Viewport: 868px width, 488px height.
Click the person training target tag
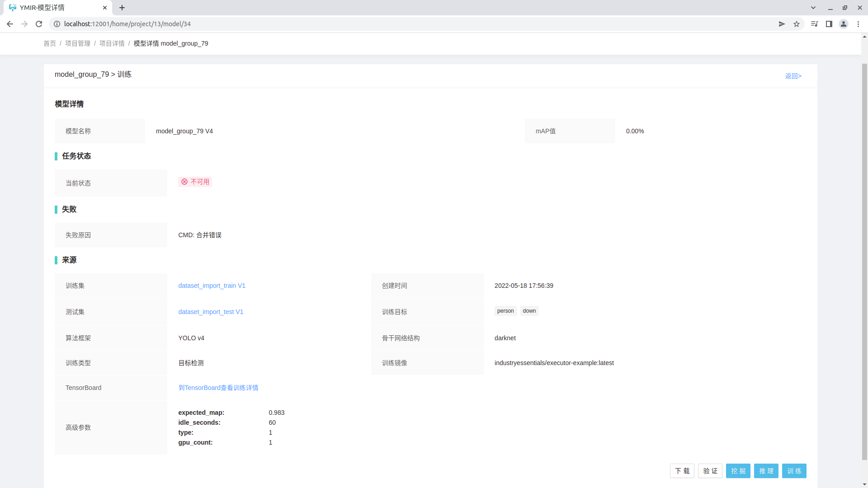click(505, 311)
